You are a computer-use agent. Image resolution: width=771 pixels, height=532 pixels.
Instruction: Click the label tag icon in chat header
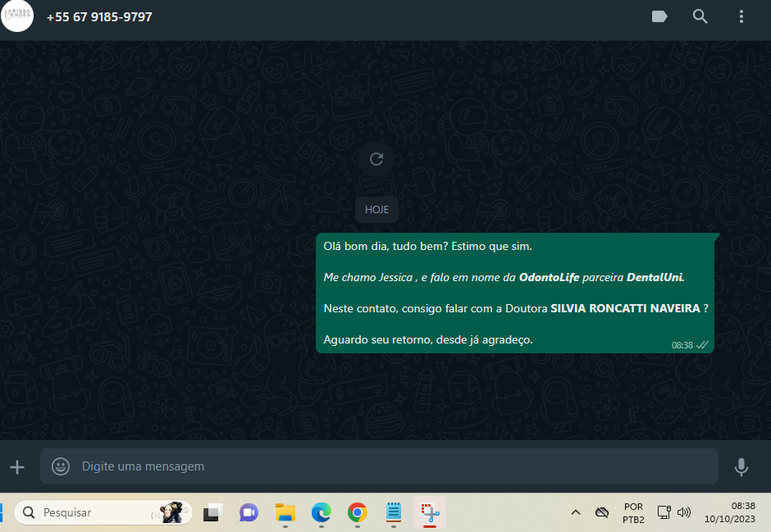(x=659, y=16)
